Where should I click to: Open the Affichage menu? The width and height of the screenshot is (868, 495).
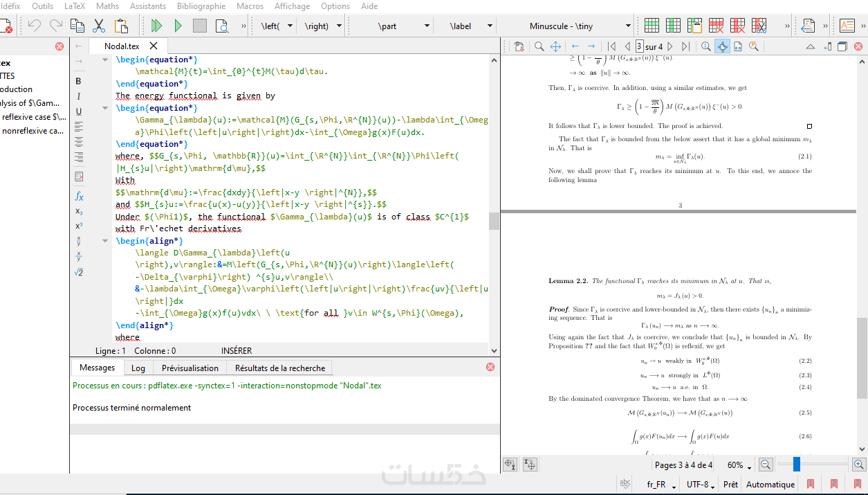[x=292, y=6]
